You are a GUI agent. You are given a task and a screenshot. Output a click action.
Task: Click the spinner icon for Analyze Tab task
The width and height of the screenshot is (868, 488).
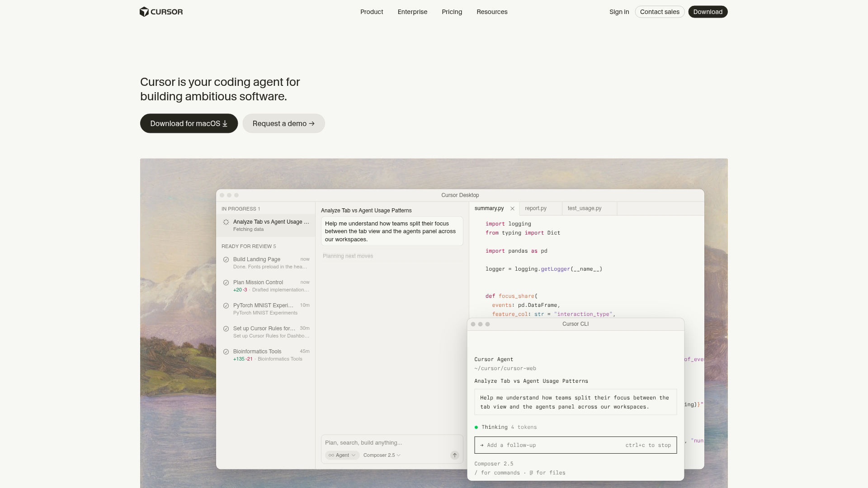(226, 222)
